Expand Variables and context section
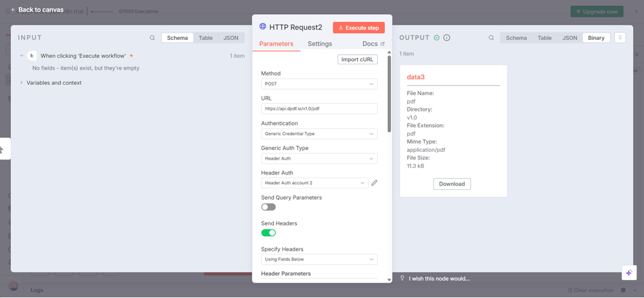Screen dimensions: 644x298 point(22,83)
